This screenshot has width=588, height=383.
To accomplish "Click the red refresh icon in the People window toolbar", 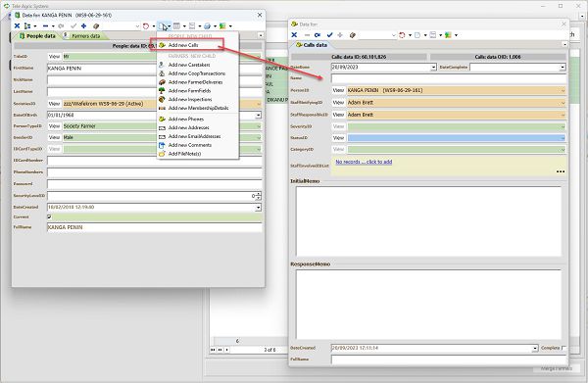I will tap(146, 25).
